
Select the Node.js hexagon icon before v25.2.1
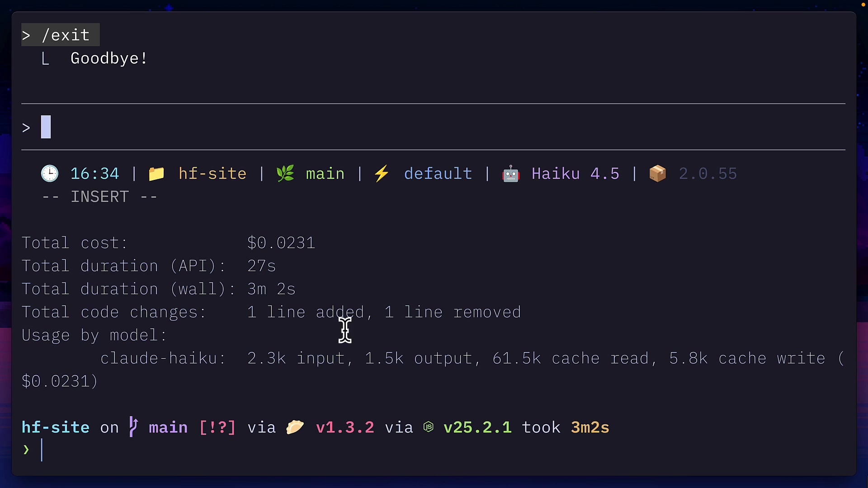(429, 427)
